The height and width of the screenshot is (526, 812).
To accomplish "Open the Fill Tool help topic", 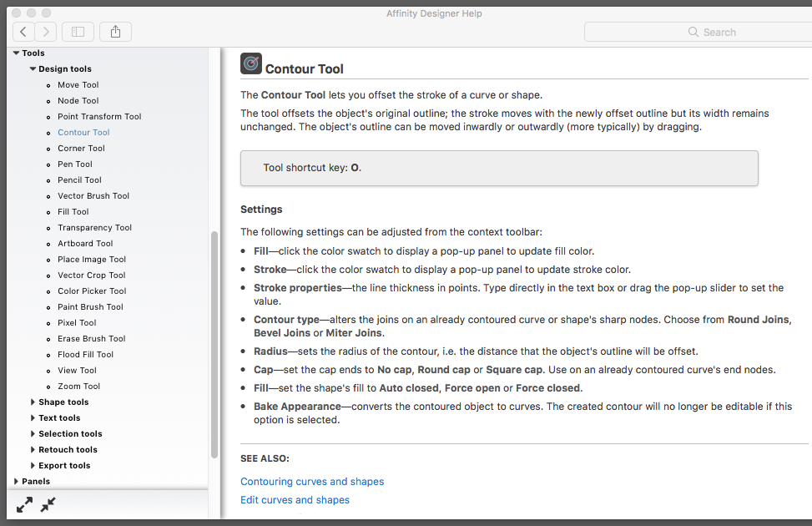I will point(73,211).
